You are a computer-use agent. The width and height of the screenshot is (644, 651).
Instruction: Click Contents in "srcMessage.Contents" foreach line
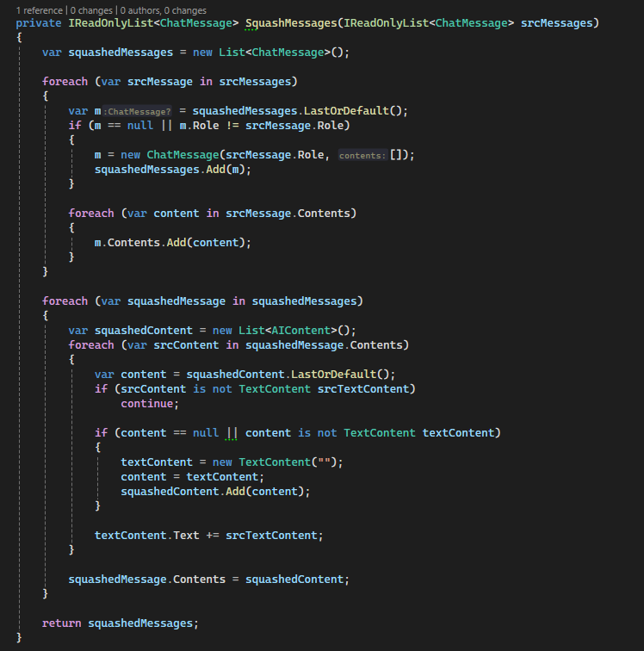(x=324, y=214)
